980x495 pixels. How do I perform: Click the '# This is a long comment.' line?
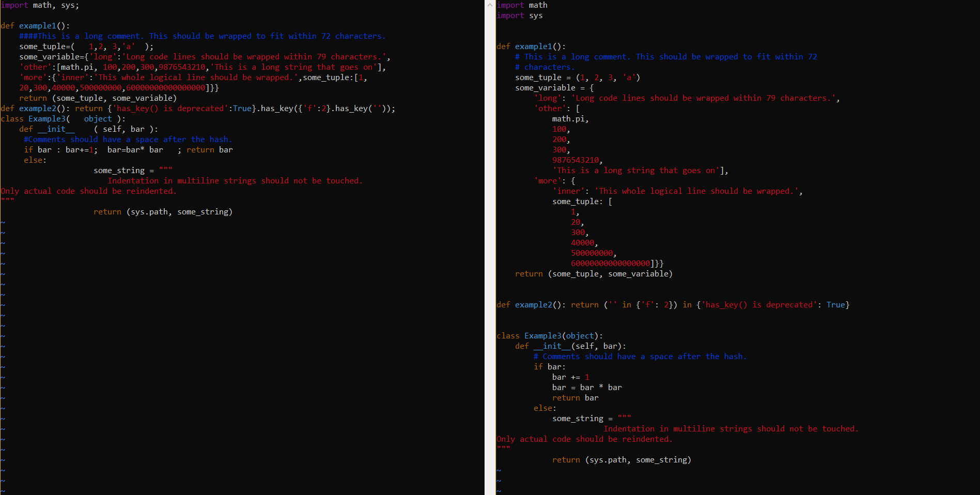666,57
